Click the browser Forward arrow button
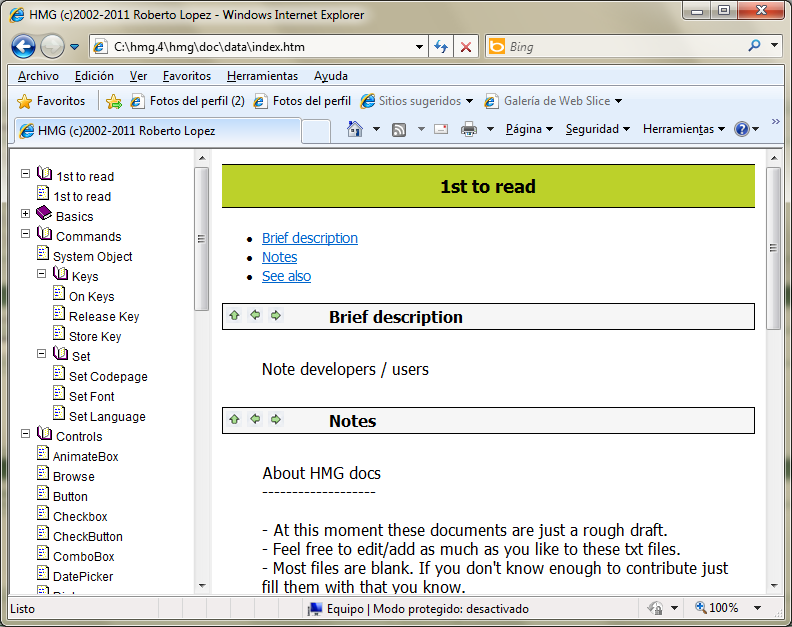The image size is (792, 627). click(52, 47)
